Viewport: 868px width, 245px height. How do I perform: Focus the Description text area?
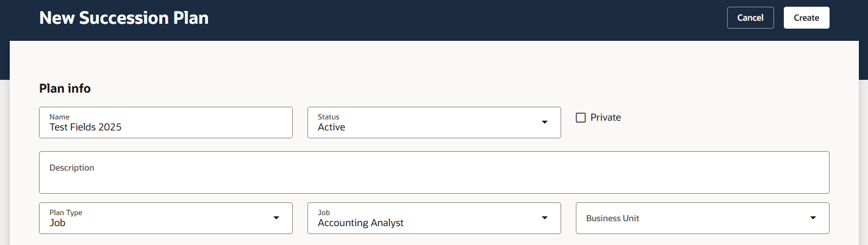click(434, 172)
